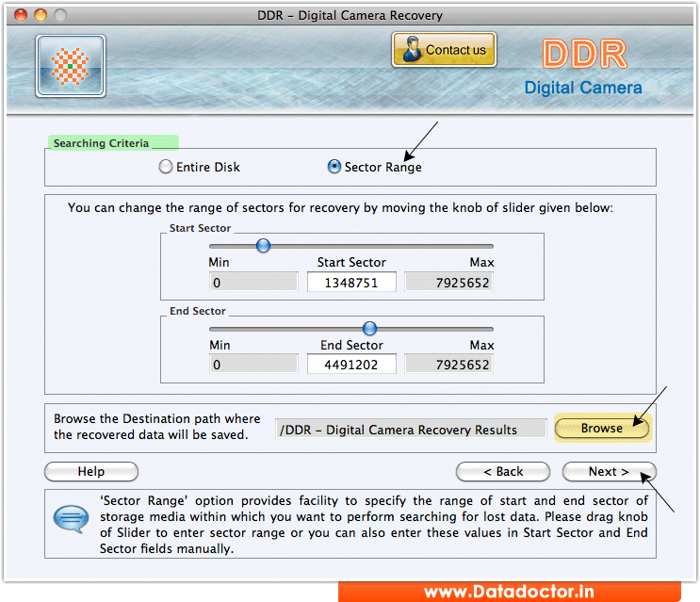Close the window with red button
Viewport: 700px width, 602px height.
21,16
